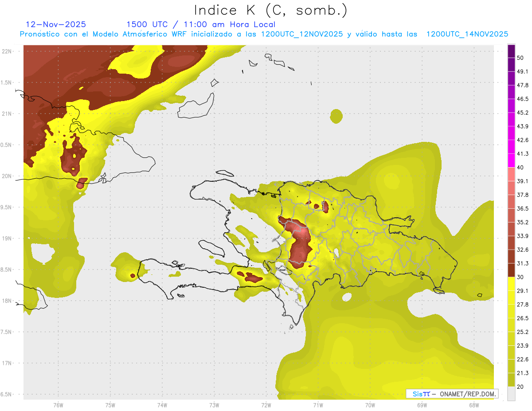The width and height of the screenshot is (532, 411).
Task: Pick the olive swatch between 21.3 and 20
Action: (511, 380)
